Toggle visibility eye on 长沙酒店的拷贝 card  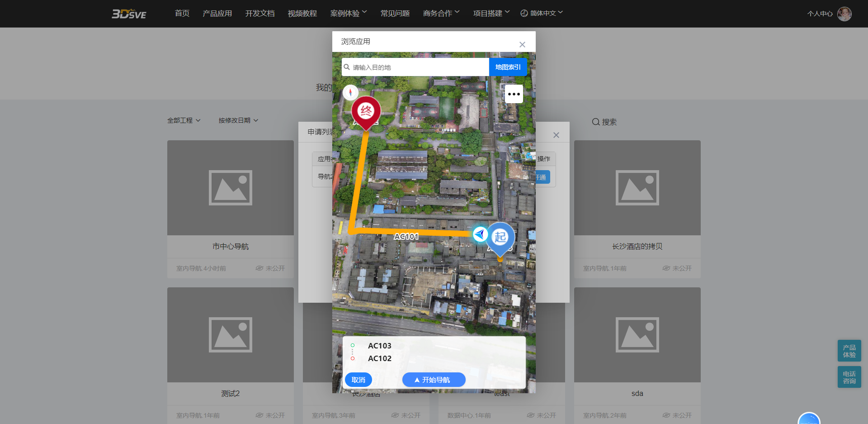(x=666, y=268)
